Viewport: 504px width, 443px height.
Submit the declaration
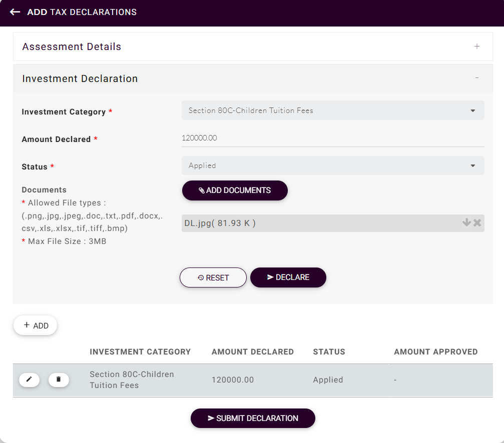253,418
